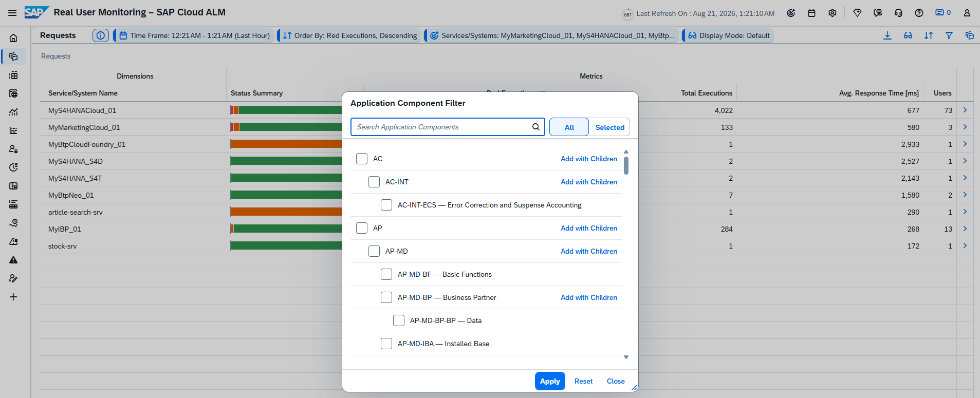Click the magnifier search icon in dialog

[x=535, y=127]
